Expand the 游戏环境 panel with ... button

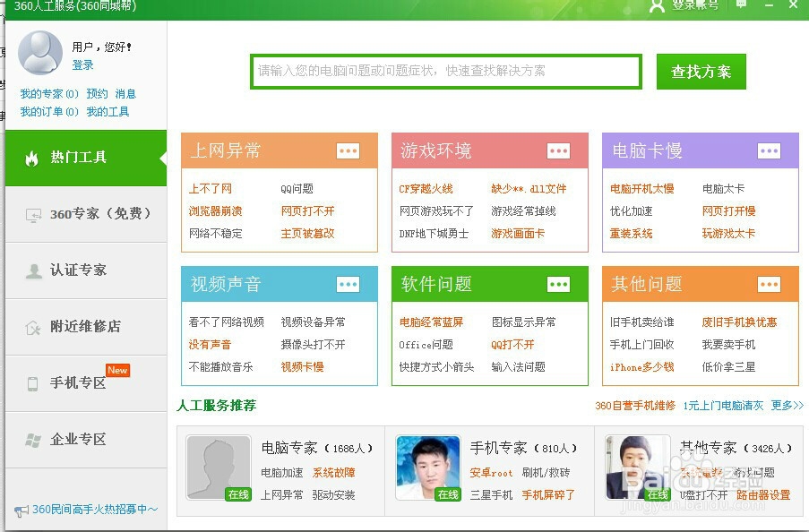point(557,150)
